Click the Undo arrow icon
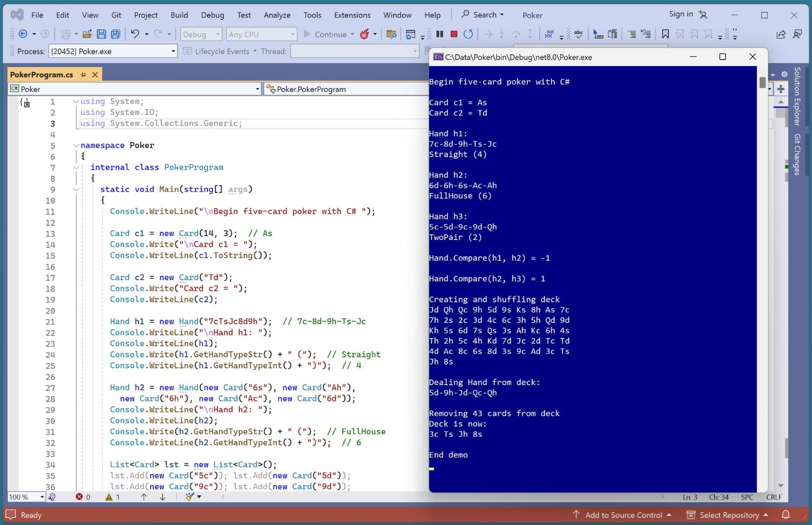This screenshot has height=525, width=812. pos(135,34)
